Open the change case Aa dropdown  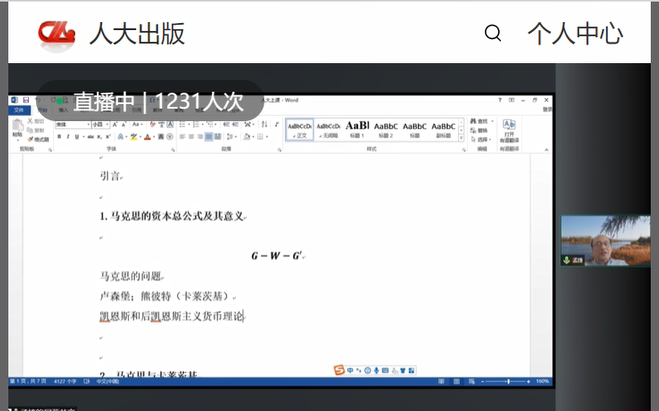(x=137, y=124)
